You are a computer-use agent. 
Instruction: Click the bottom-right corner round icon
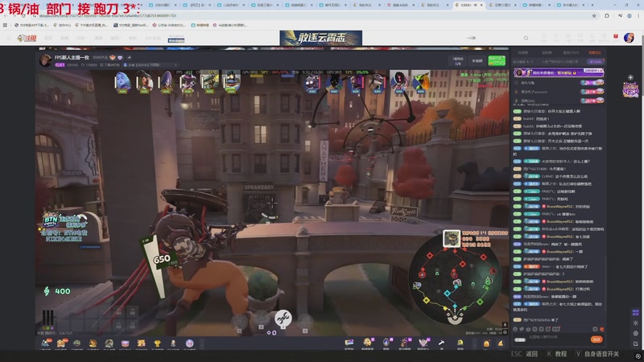pyautogui.click(x=638, y=356)
